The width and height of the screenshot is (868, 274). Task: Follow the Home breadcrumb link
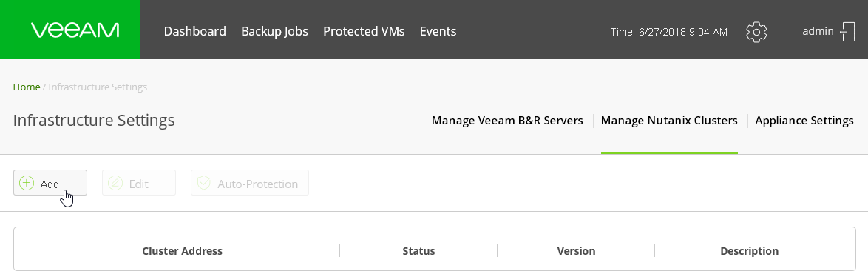tap(27, 87)
